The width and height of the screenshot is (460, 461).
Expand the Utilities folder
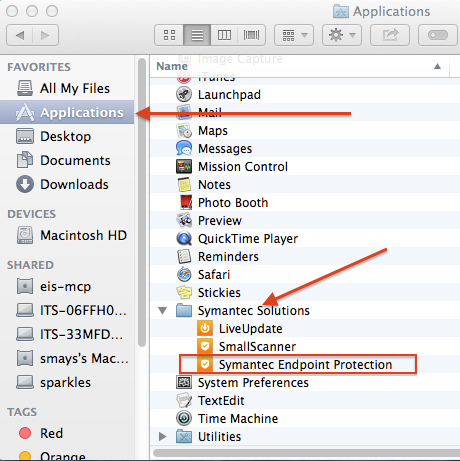[163, 436]
